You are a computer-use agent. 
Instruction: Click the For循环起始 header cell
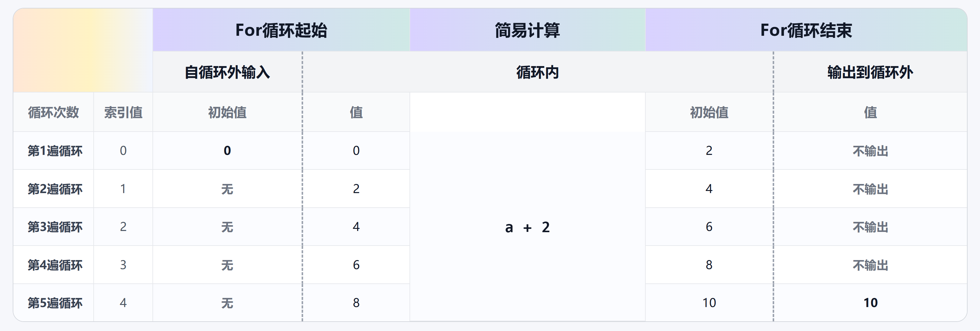click(x=281, y=30)
